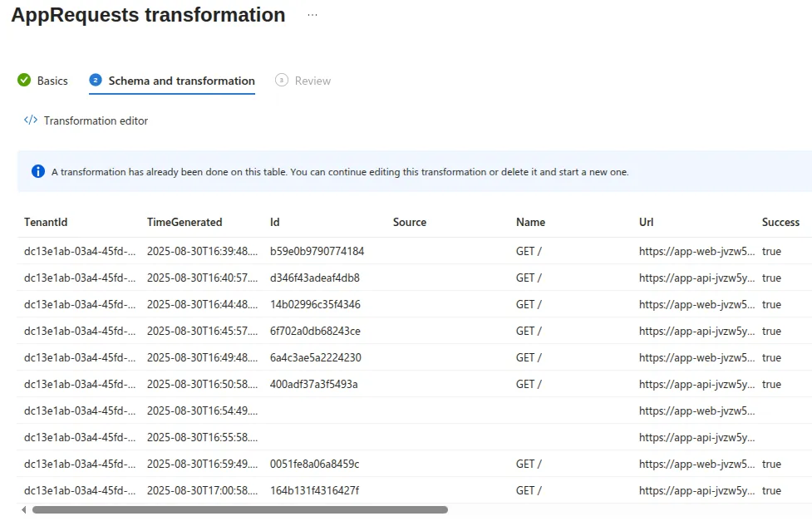Click the Id column header

274,222
